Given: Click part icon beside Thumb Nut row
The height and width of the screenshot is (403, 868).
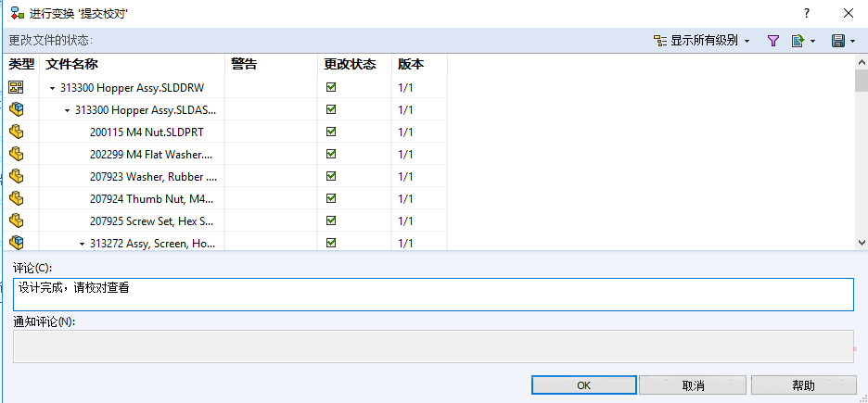Looking at the screenshot, I should pos(16,198).
